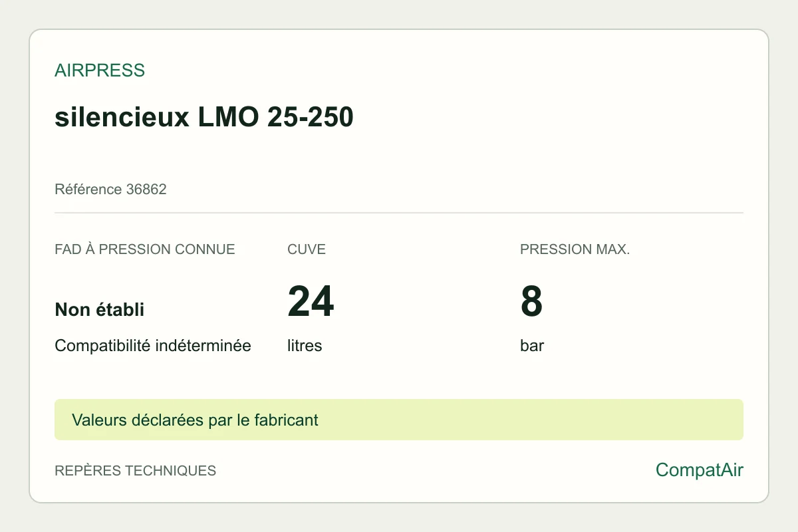Select the Non établi status text

click(100, 309)
